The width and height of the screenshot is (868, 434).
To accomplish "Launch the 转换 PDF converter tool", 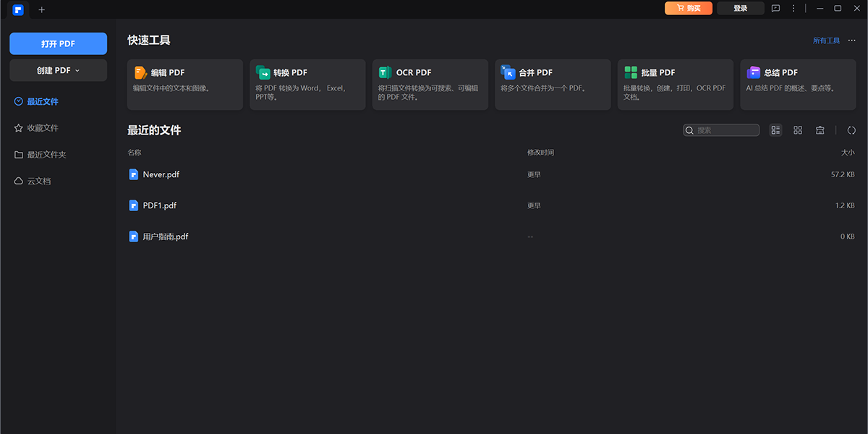I will pos(307,84).
